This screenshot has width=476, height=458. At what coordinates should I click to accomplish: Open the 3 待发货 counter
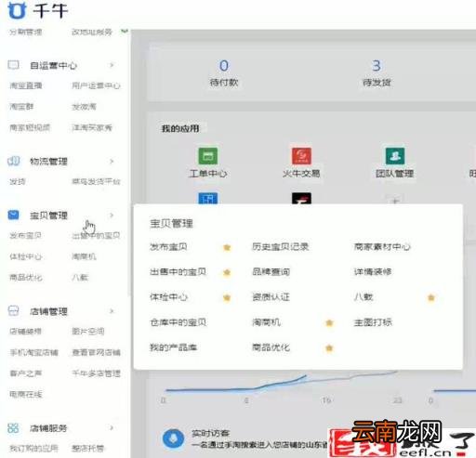click(x=377, y=73)
